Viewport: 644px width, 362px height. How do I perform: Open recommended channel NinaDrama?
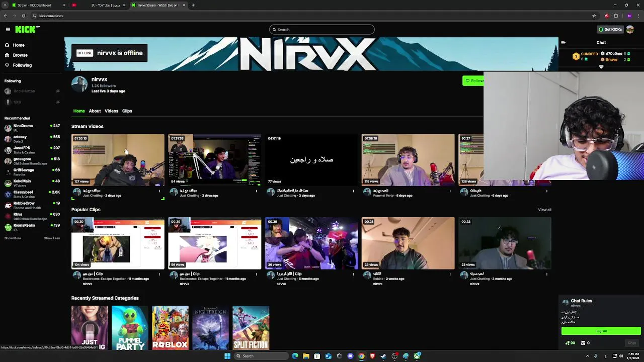32,128
